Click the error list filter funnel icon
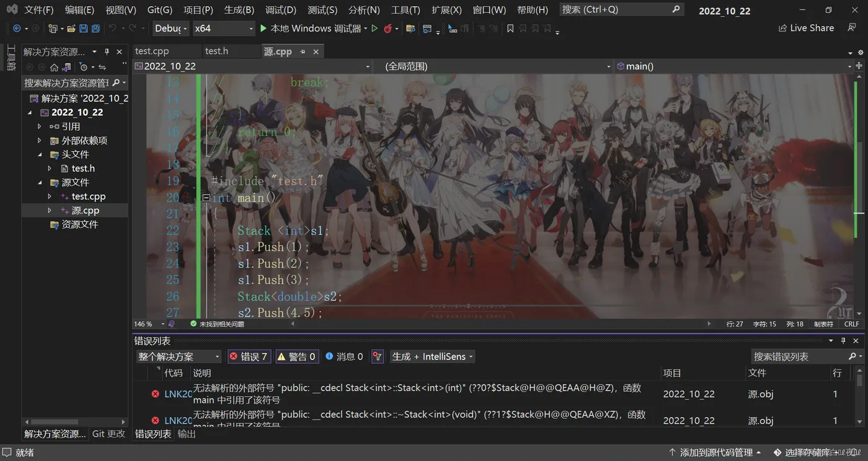Image resolution: width=868 pixels, height=461 pixels. pyautogui.click(x=378, y=356)
